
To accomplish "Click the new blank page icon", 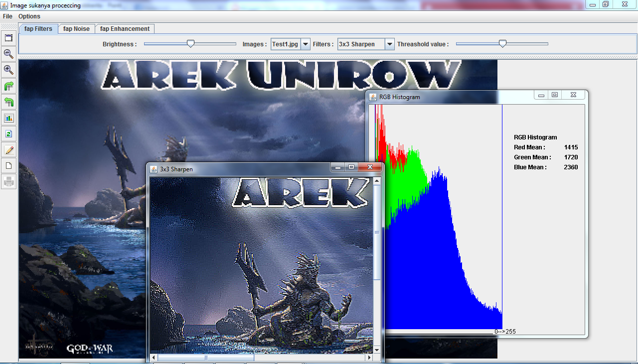I will 8,165.
